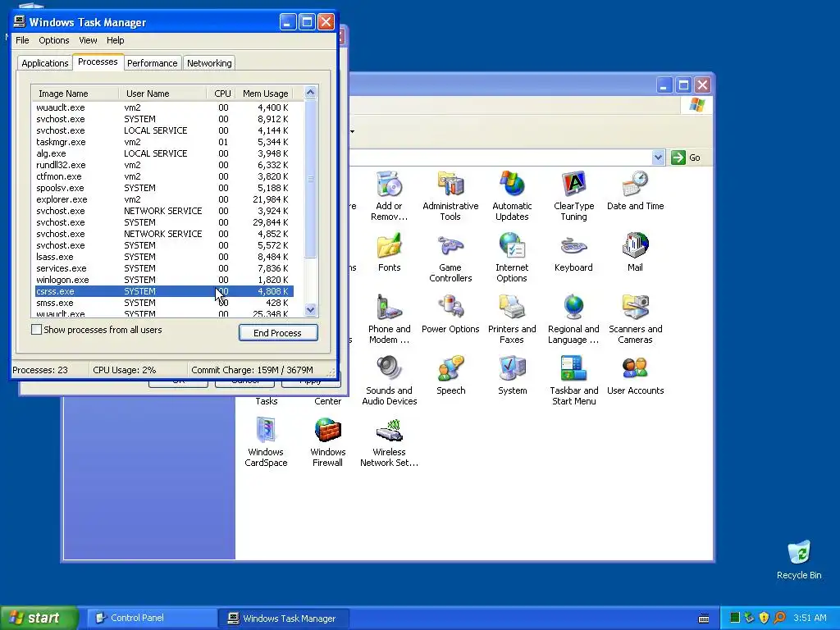840x630 pixels.
Task: Select the Processes tab
Action: click(x=98, y=62)
